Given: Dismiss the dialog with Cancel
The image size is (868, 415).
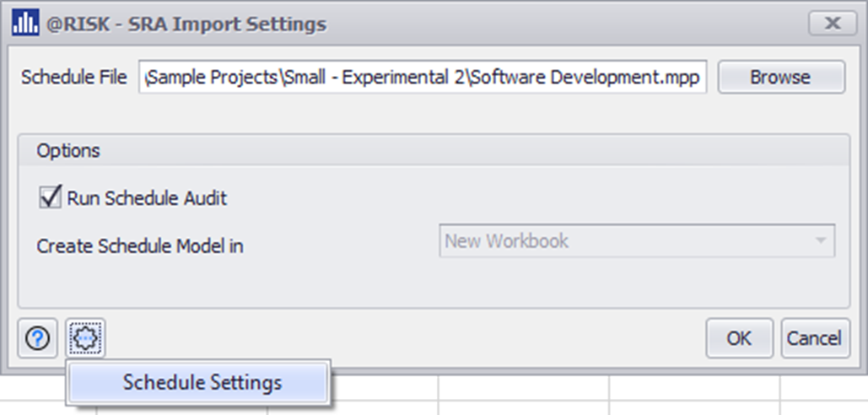Looking at the screenshot, I should [x=814, y=338].
